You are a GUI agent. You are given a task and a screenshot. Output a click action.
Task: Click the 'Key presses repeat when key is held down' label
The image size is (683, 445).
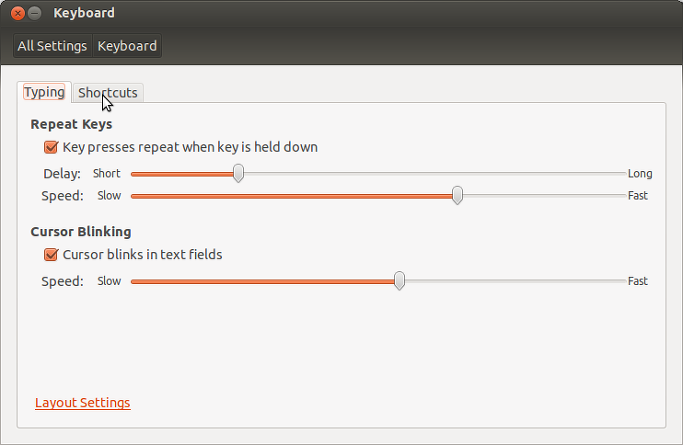pos(190,147)
